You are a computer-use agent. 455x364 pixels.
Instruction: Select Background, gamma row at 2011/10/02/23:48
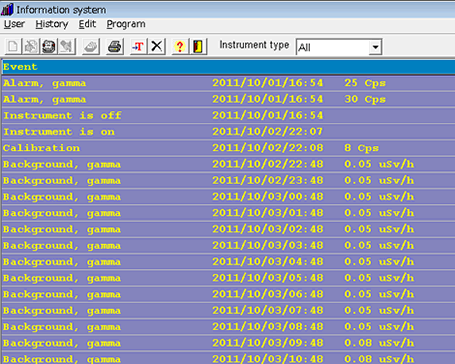(x=228, y=180)
